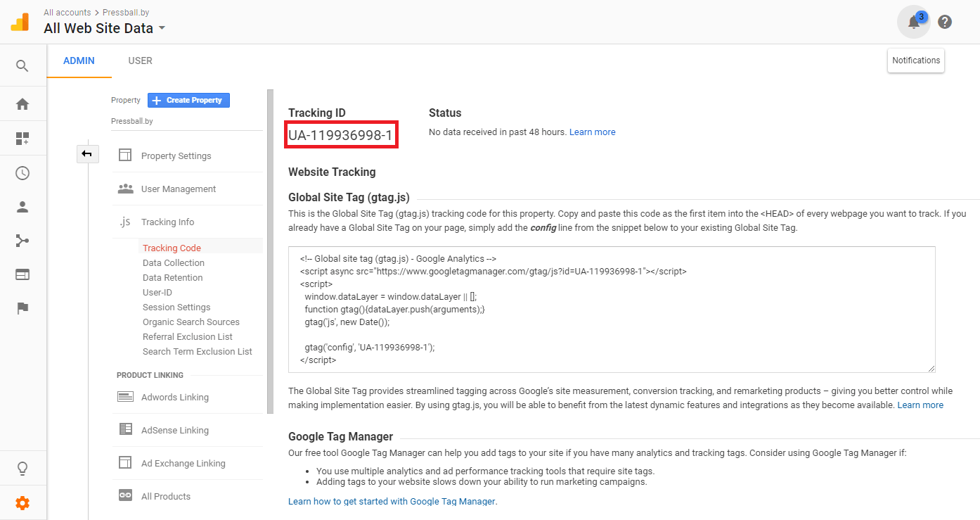The image size is (980, 520).
Task: Click All Products link icon
Action: click(x=125, y=496)
